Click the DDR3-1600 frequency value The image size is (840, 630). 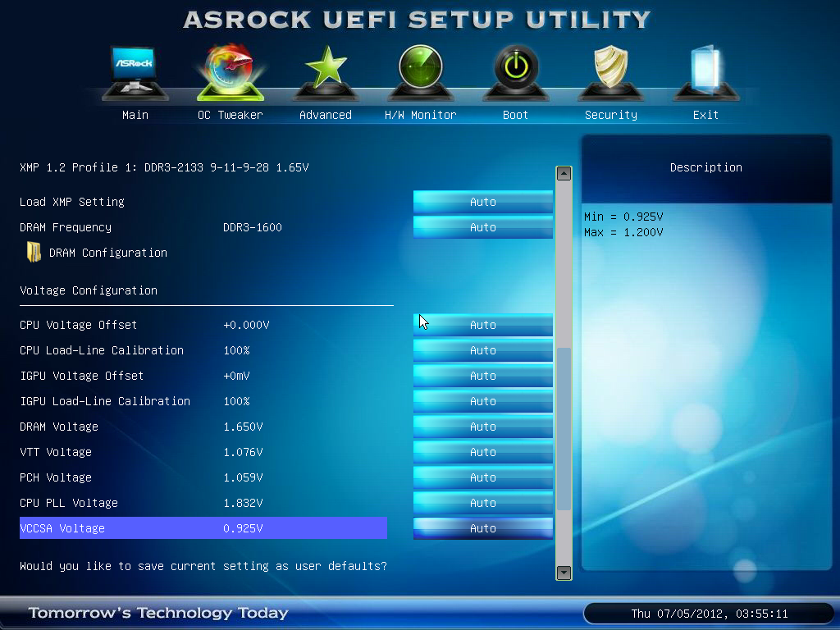click(253, 227)
